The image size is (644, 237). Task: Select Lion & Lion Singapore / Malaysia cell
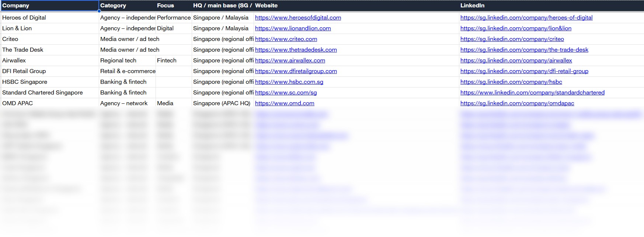tap(223, 28)
